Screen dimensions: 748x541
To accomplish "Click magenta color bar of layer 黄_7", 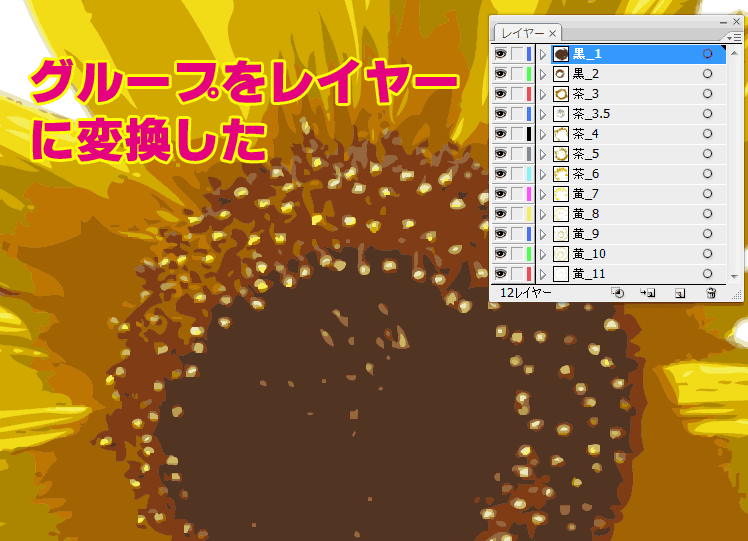I will click(x=529, y=194).
